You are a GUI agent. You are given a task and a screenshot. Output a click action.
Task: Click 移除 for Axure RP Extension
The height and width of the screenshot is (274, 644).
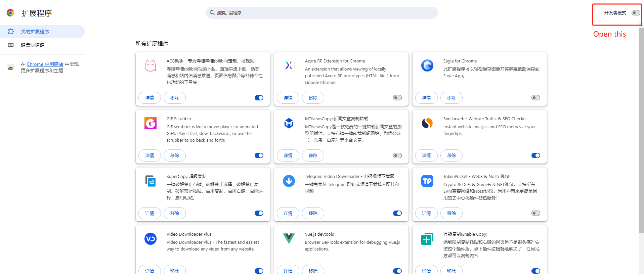[x=313, y=98]
